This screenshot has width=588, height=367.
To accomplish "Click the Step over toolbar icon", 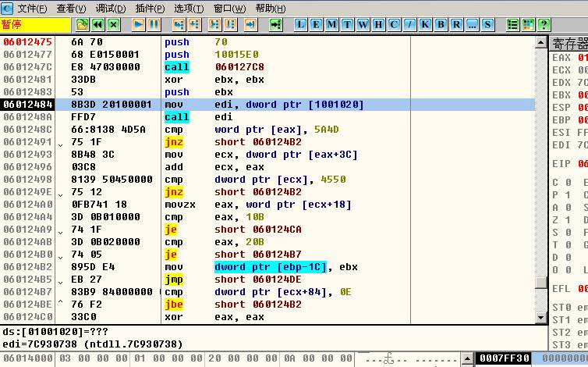I will [x=195, y=25].
